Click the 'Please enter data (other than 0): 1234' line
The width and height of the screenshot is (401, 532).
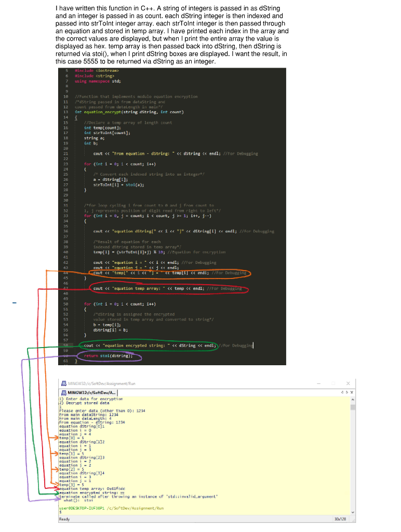[x=102, y=411]
